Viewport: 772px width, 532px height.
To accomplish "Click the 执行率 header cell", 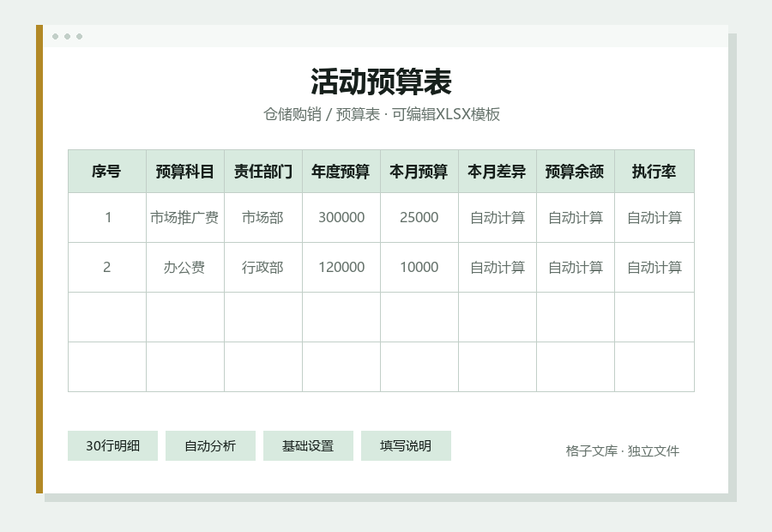I will tap(654, 172).
